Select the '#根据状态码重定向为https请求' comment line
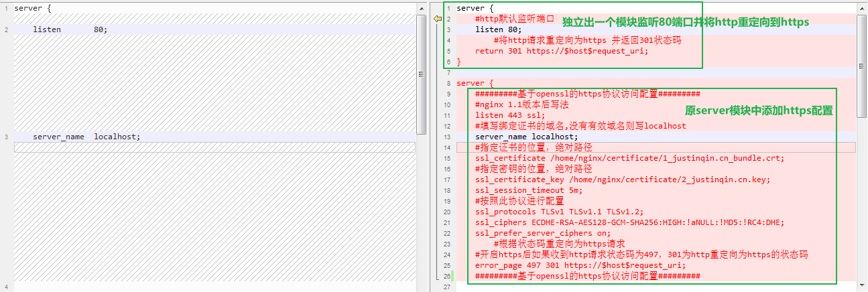 (x=559, y=244)
